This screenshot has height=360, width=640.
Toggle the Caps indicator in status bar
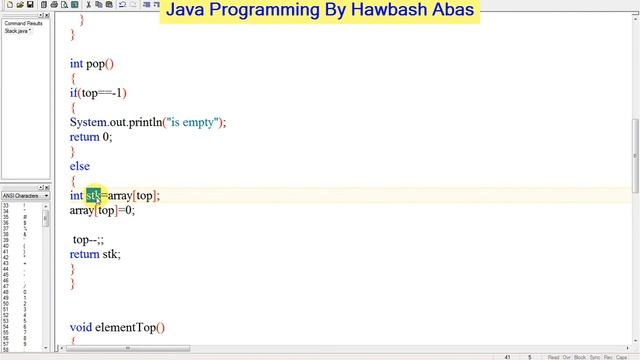click(622, 357)
